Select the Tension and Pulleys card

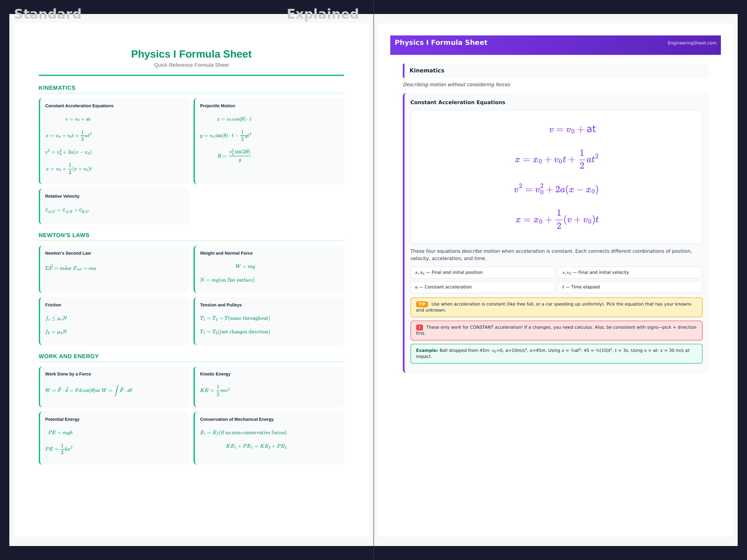(269, 321)
